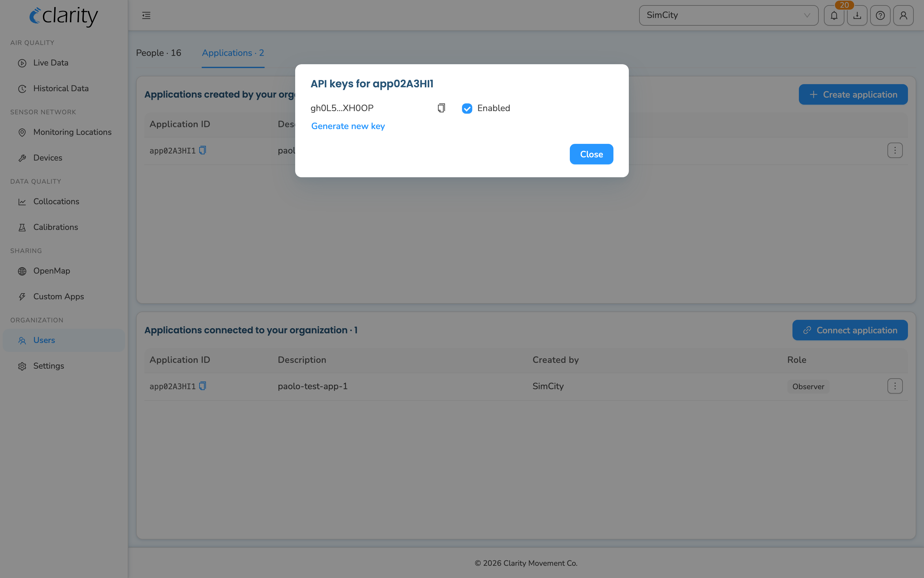Viewport: 924px width, 578px height.
Task: Open the help question mark icon
Action: click(x=880, y=15)
